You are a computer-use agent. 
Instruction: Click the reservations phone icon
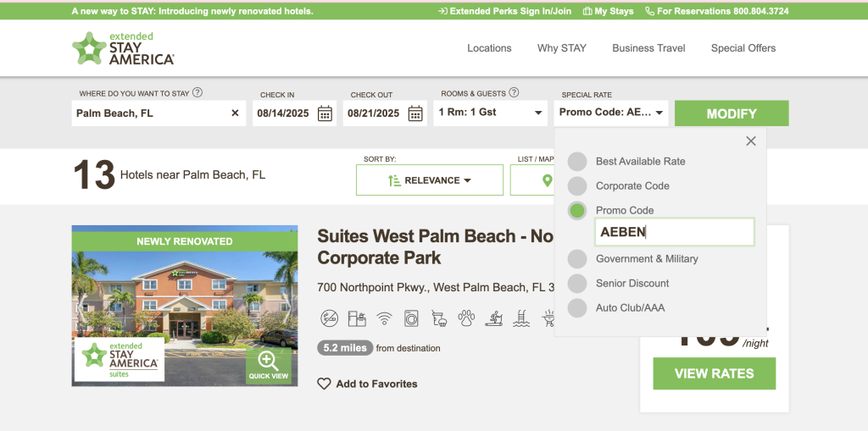pos(650,11)
